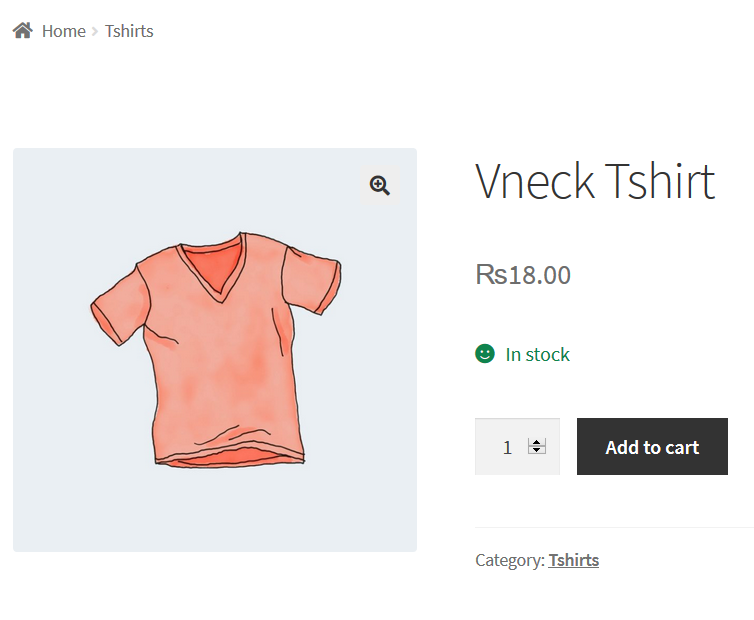Click the In stock status text
The width and height of the screenshot is (754, 620).
click(537, 354)
